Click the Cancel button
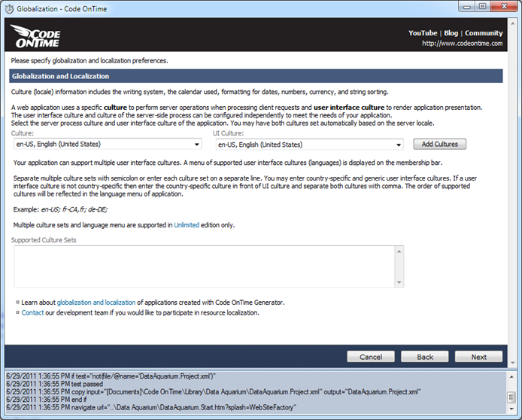This screenshot has height=420, width=522. point(371,357)
